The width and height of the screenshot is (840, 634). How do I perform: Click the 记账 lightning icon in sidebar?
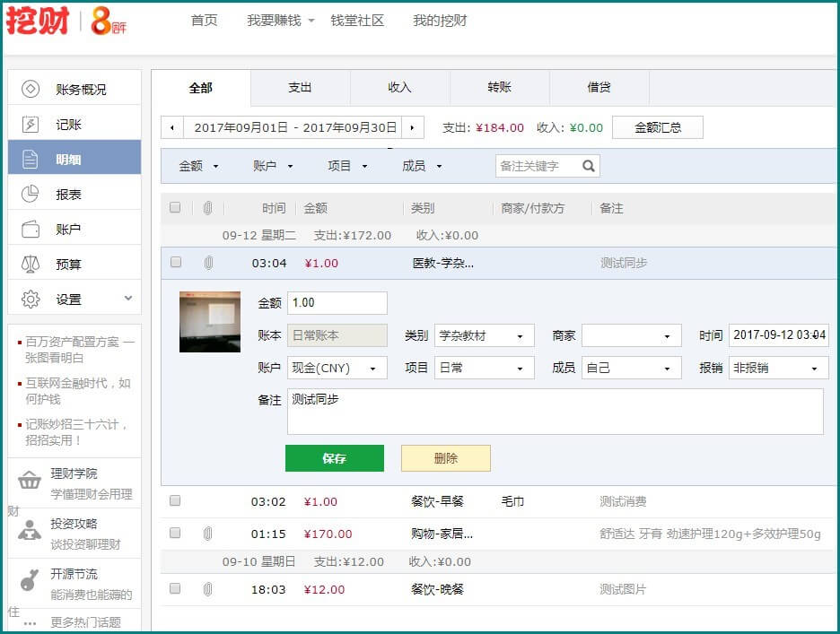31,125
